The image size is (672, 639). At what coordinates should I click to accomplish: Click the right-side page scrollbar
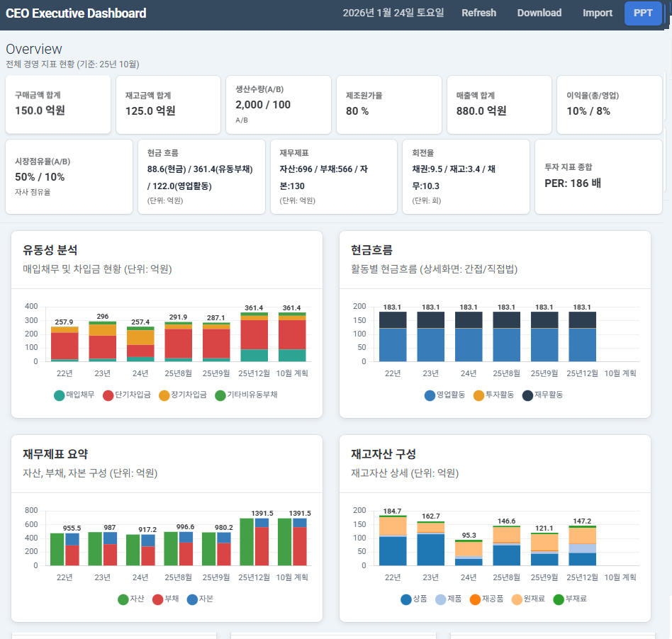tap(667, 319)
